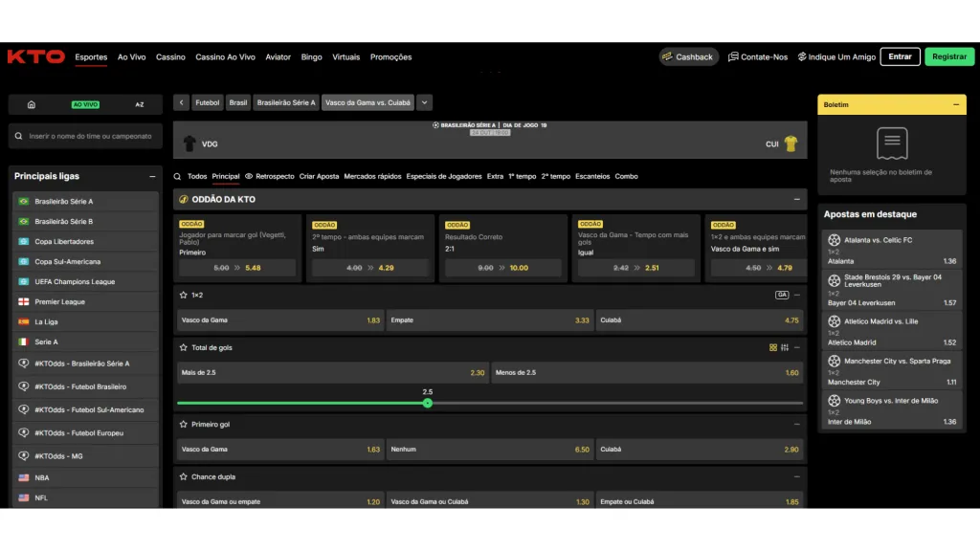The width and height of the screenshot is (980, 551).
Task: Click the Cashback coins icon
Action: pos(667,56)
